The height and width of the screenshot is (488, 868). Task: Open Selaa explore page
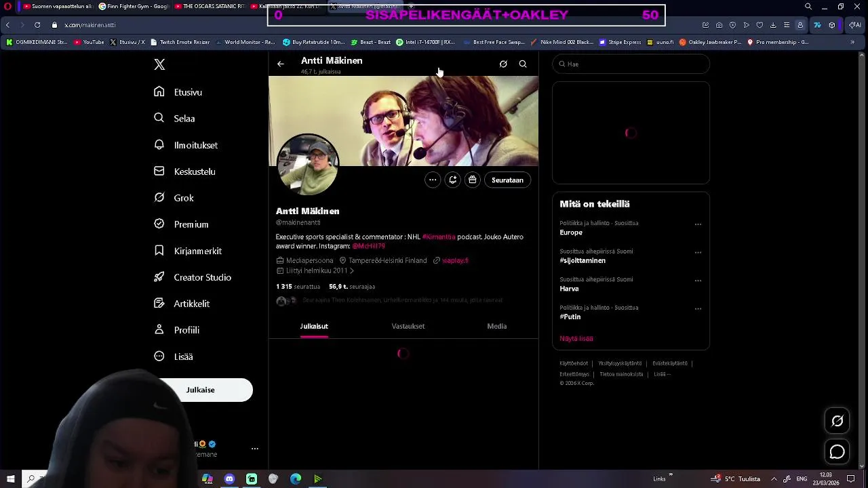click(175, 119)
